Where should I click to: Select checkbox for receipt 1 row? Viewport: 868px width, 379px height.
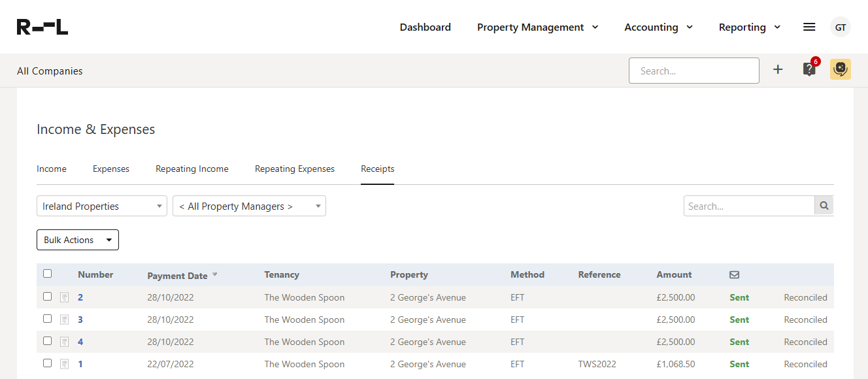coord(47,363)
